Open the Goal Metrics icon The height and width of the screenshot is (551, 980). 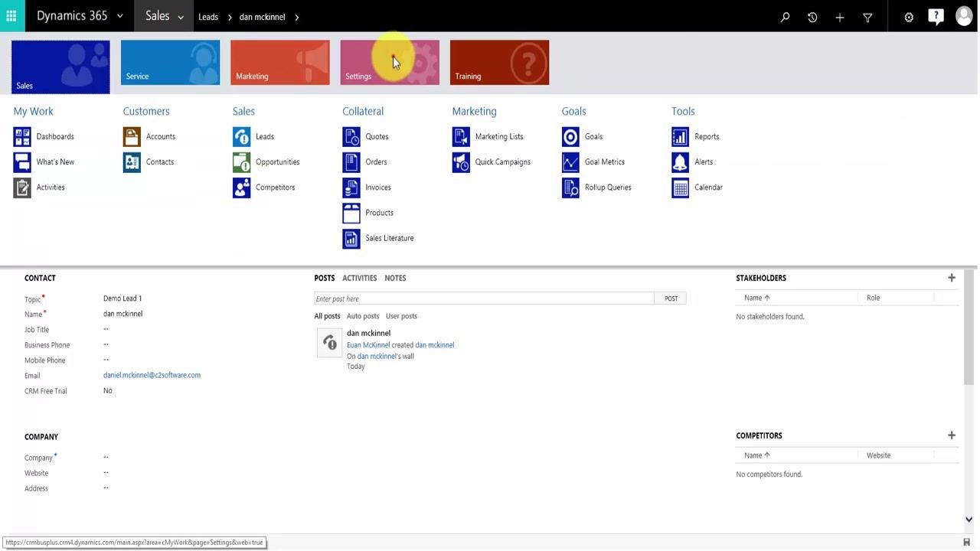(570, 161)
